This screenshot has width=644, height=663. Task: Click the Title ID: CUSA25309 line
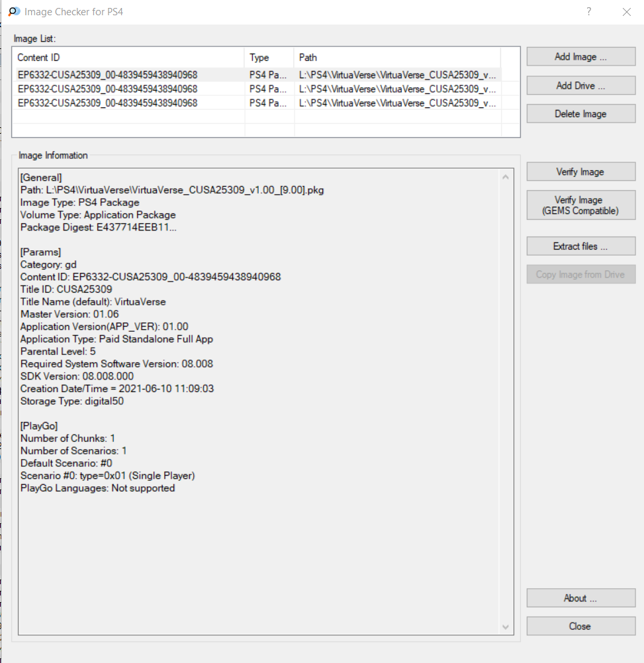(x=66, y=289)
